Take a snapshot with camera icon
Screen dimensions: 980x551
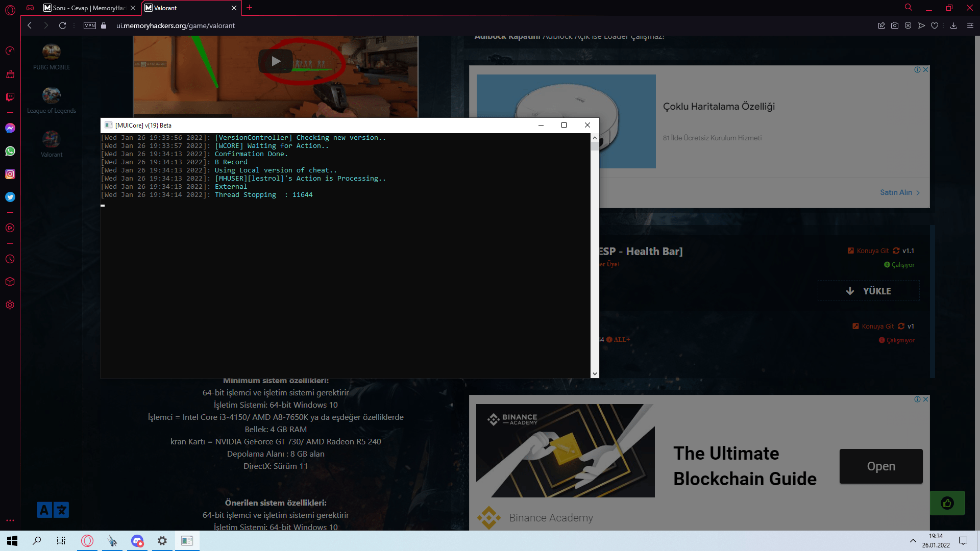(x=895, y=26)
